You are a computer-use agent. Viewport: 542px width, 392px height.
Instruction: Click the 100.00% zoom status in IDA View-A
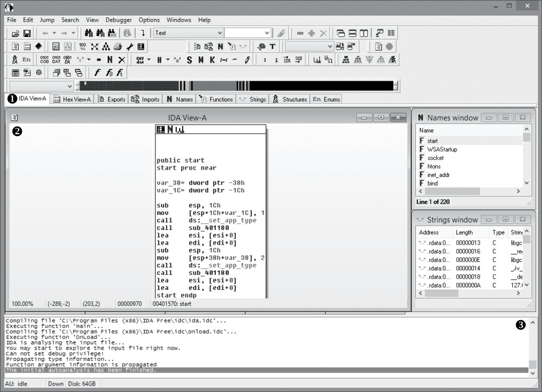pos(22,304)
